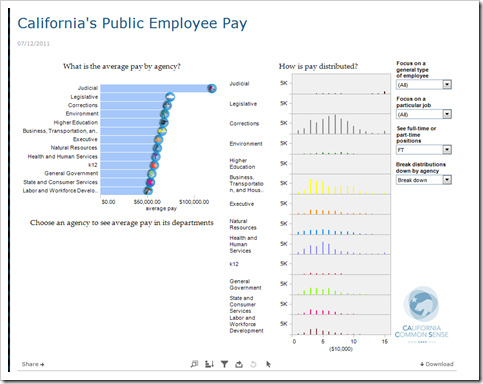Image resolution: width=483 pixels, height=384 pixels.
Task: Click the 'Corrections' label in average pay chart
Action: click(x=83, y=105)
